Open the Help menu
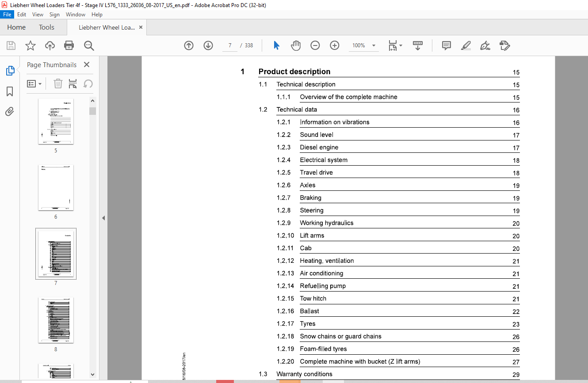Image resolution: width=588 pixels, height=383 pixels. 97,15
